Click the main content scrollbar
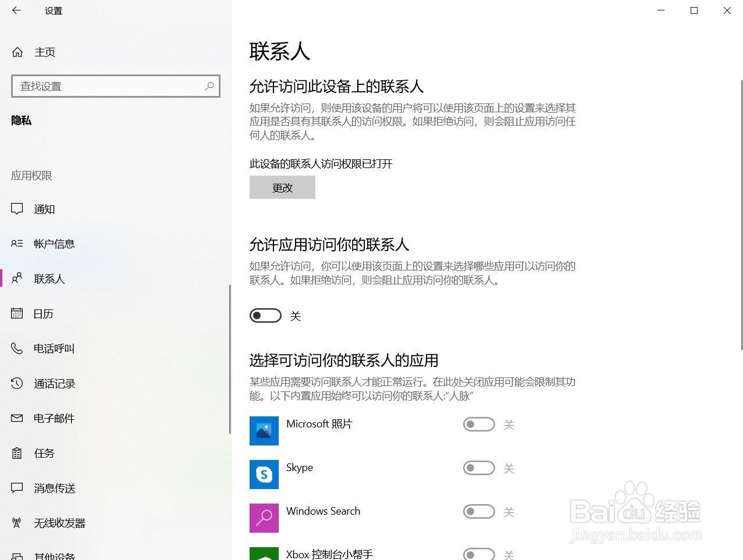The height and width of the screenshot is (560, 743). (x=741, y=215)
